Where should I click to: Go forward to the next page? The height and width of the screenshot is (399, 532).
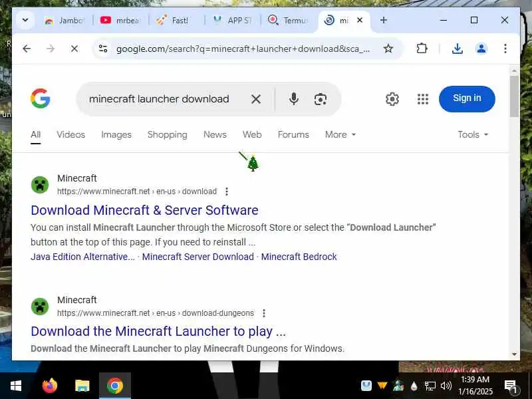(x=51, y=49)
